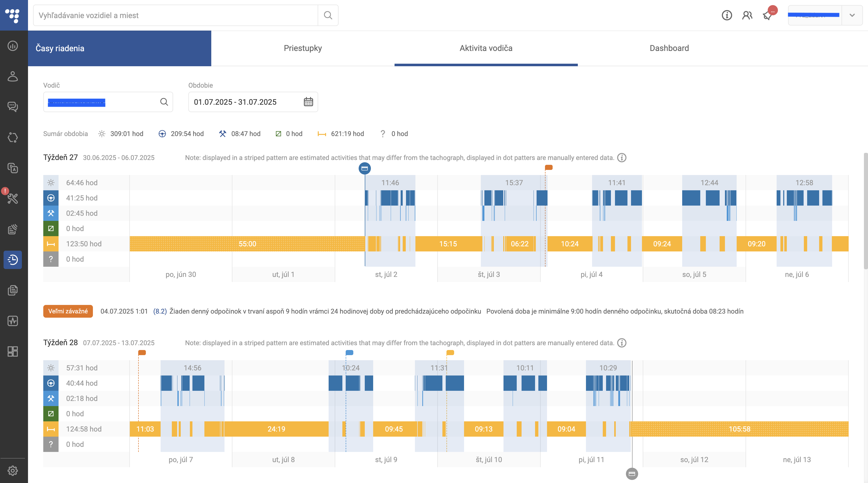This screenshot has height=483, width=868.
Task: Click the 55:00 rest bar in week 27
Action: click(247, 244)
